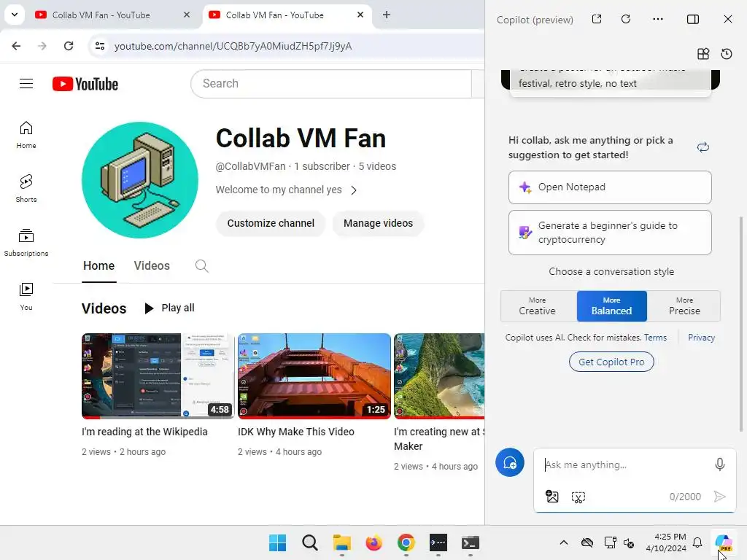The height and width of the screenshot is (560, 747).
Task: Open File Explorer from taskbar
Action: (341, 542)
